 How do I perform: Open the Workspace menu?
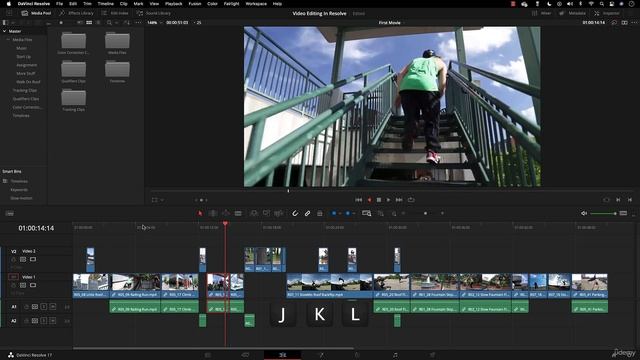coord(256,4)
